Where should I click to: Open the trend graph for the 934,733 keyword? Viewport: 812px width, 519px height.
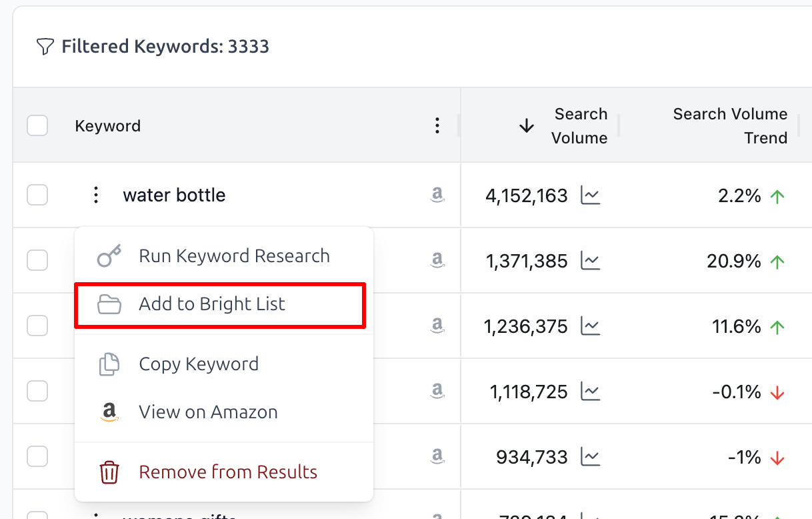pyautogui.click(x=591, y=458)
